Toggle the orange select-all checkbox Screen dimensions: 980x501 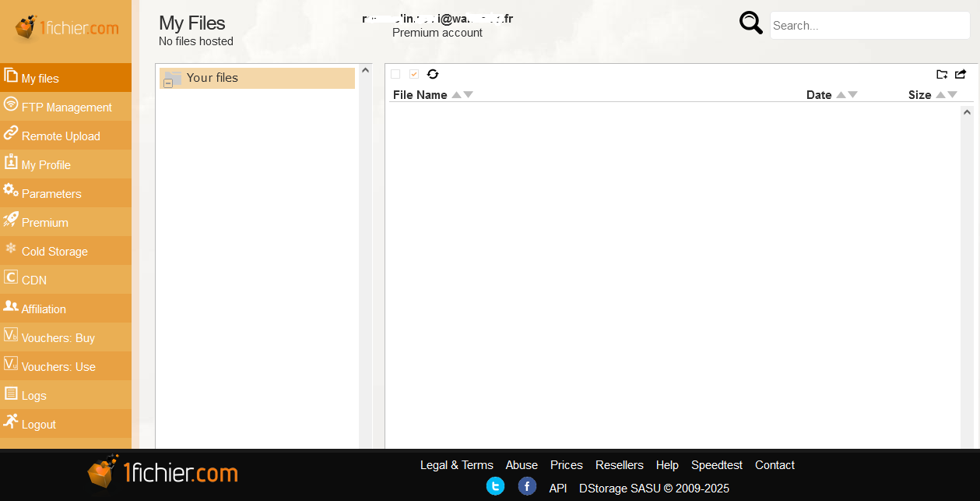tap(414, 74)
